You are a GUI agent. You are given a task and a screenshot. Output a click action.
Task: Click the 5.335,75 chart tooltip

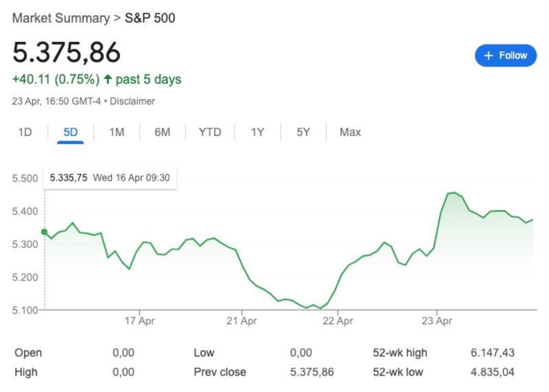pyautogui.click(x=110, y=178)
